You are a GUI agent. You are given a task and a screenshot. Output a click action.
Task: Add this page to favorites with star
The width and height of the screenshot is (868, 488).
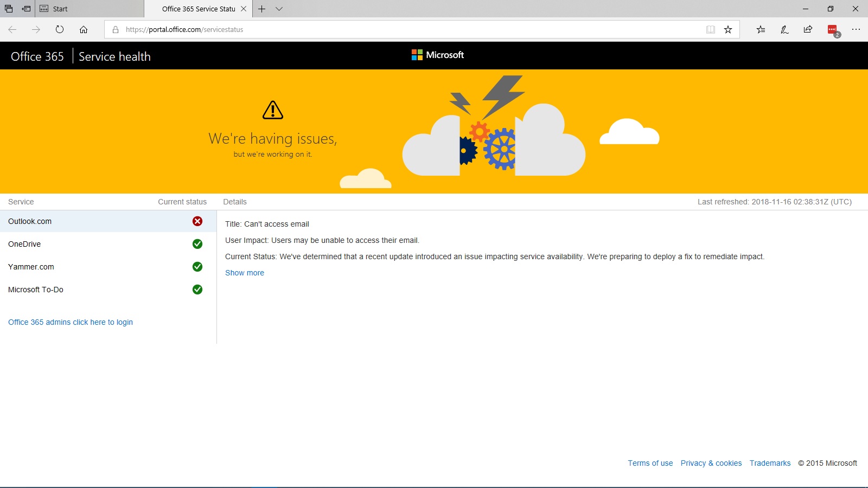[x=728, y=29]
